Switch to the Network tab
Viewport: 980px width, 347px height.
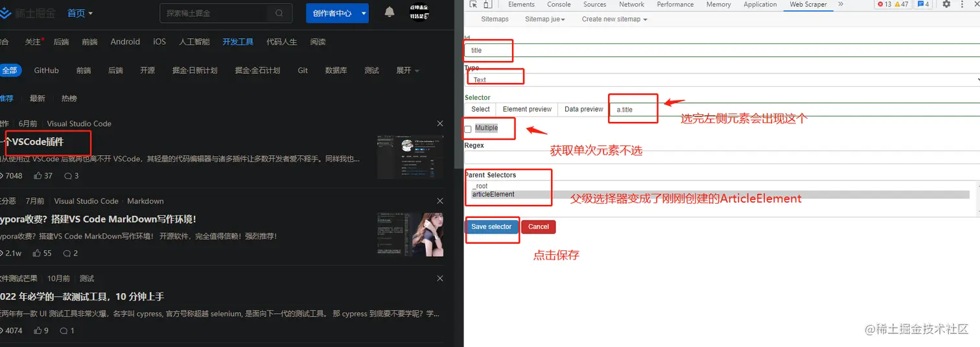(631, 5)
